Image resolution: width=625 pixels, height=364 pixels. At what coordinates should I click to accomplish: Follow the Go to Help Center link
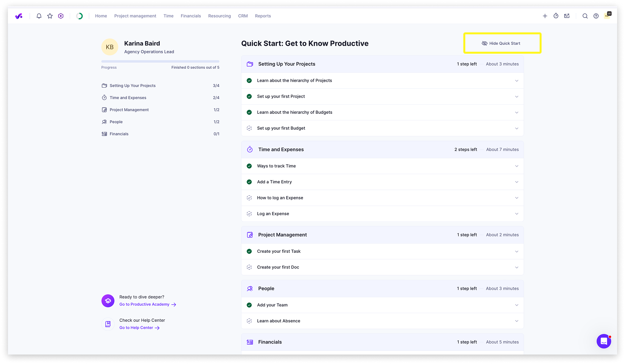(140, 328)
